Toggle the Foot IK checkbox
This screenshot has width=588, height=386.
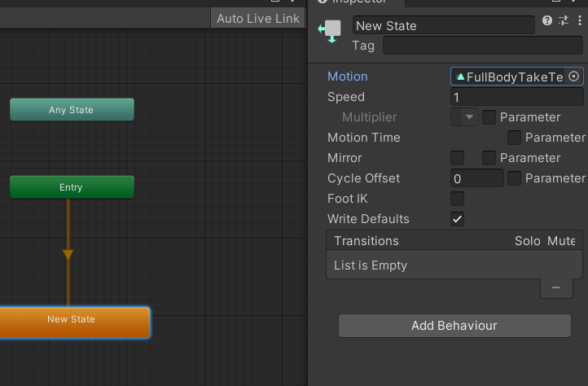[x=457, y=199]
